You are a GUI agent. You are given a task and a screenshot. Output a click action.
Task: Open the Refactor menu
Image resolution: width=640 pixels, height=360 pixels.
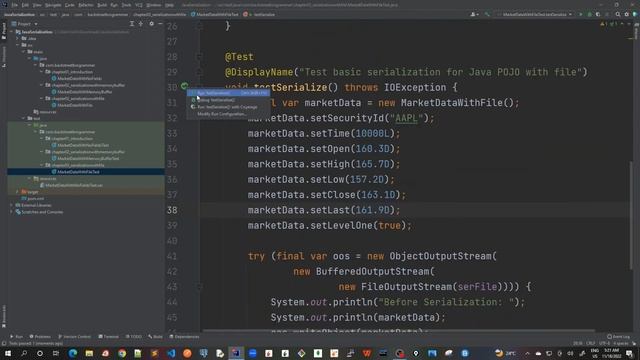pos(86,5)
